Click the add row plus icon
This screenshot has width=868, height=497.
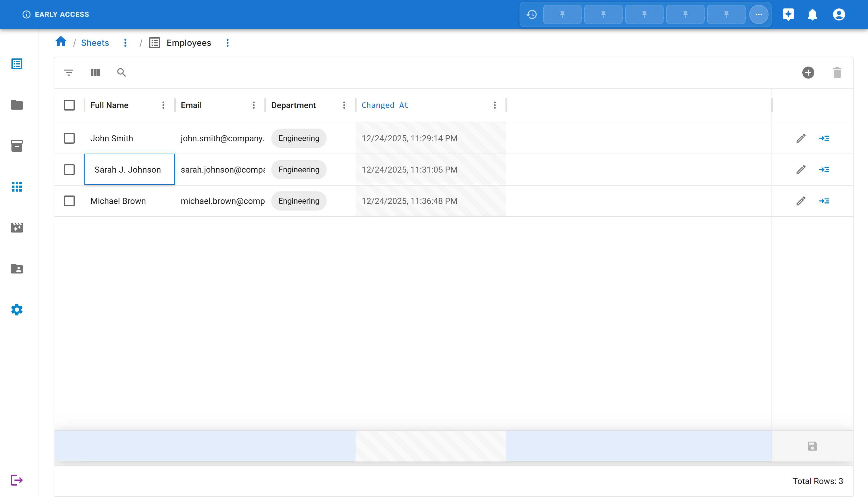[808, 72]
